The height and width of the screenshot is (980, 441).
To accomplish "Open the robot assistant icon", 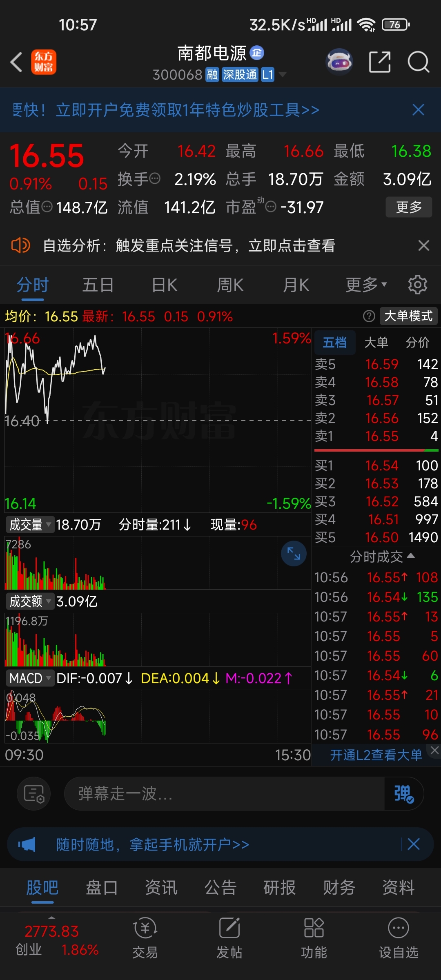I will [339, 62].
